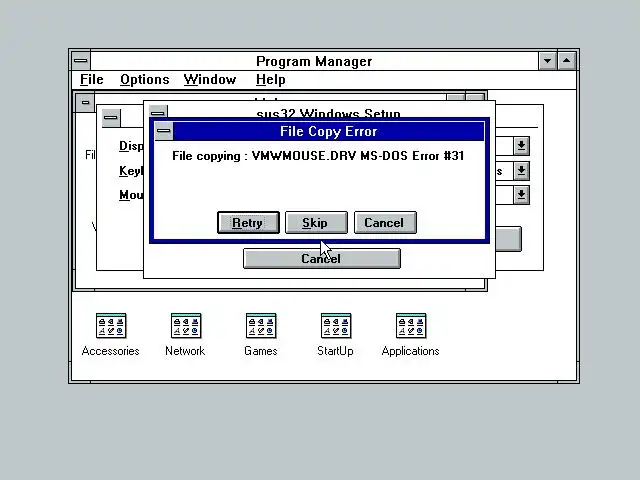Open the Games program group icon
The image size is (640, 480).
tap(261, 326)
